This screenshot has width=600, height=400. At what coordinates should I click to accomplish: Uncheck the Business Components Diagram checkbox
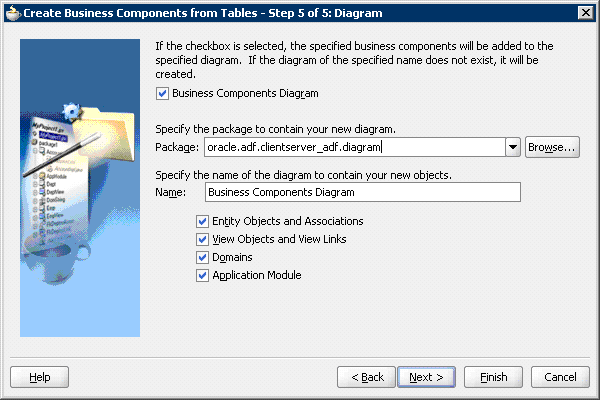tap(163, 94)
